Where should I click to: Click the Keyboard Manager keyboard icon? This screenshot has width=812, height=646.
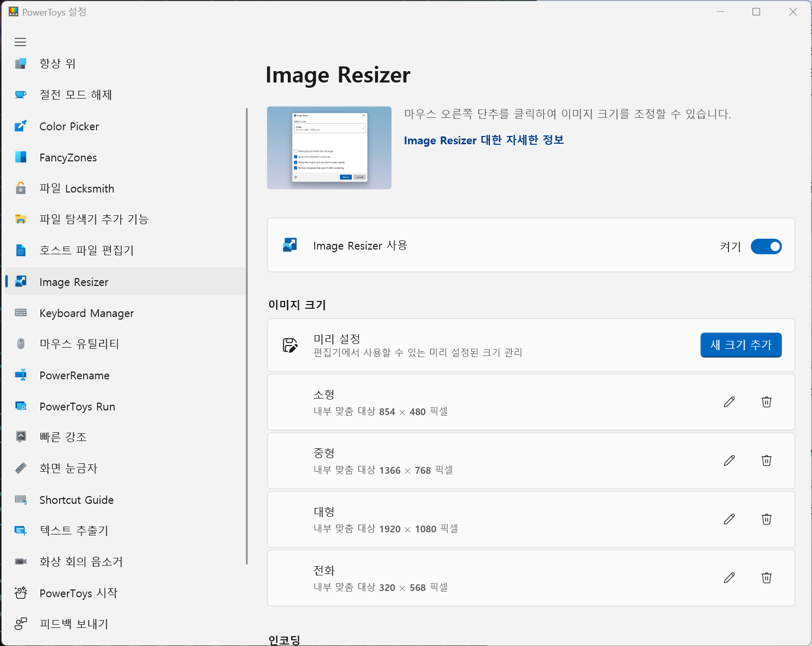coord(21,313)
